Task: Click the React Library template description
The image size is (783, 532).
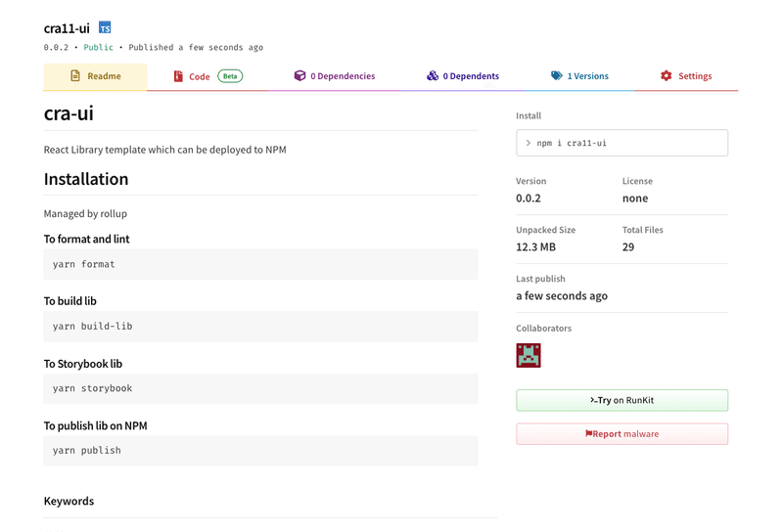Action: pos(164,150)
